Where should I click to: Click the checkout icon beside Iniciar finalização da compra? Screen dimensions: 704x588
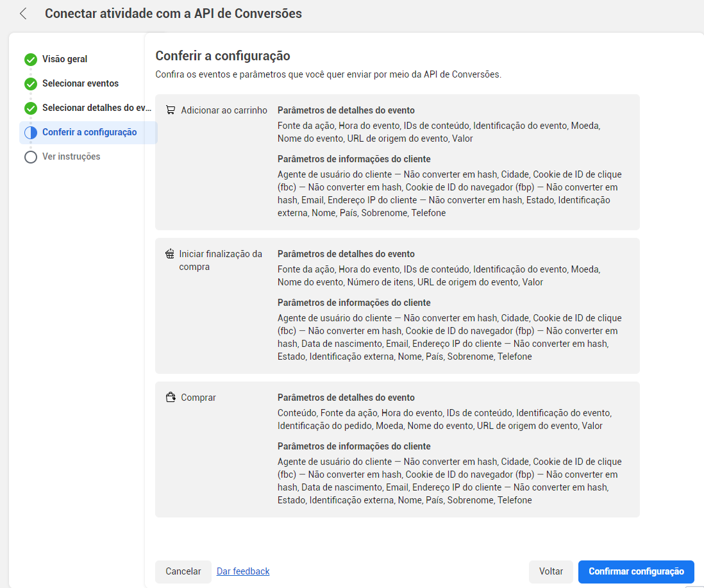pos(171,253)
